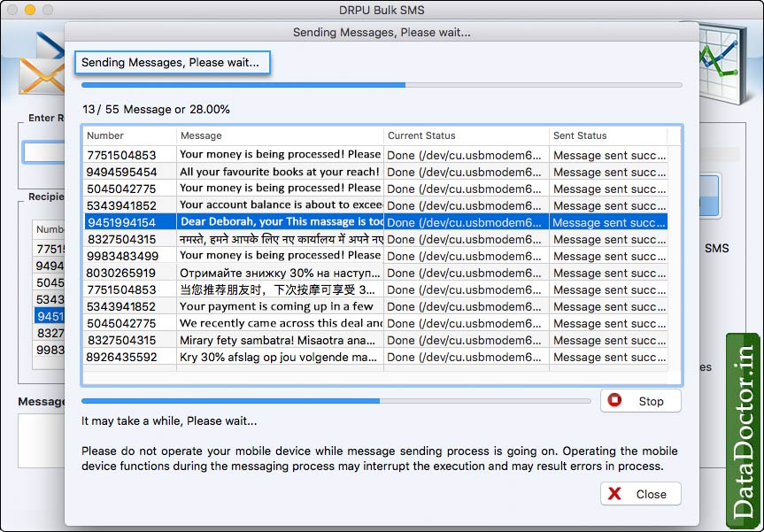Click the Hindi message starting with 'नमस्ते'
The height and width of the screenshot is (532, 764).
tap(282, 239)
